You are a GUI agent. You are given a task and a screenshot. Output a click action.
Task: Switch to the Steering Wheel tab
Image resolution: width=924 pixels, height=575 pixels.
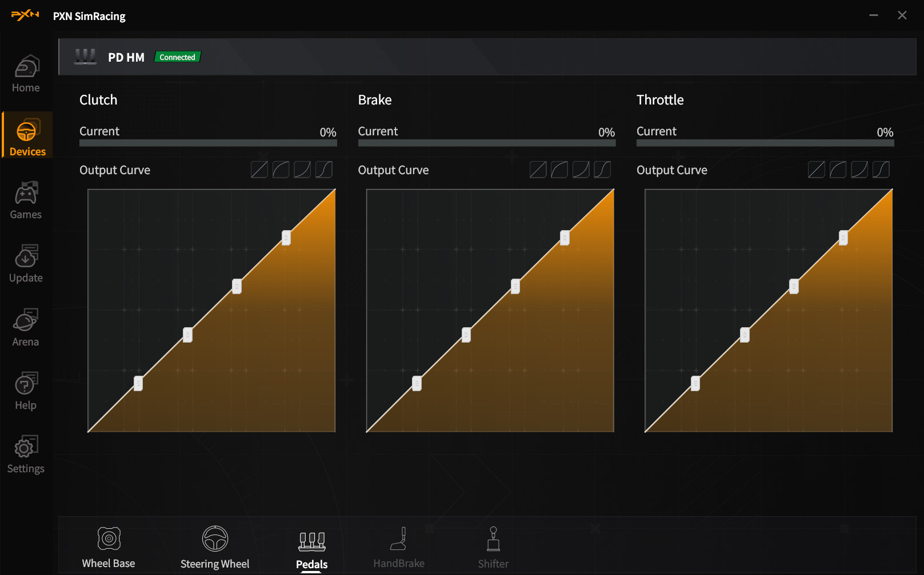(215, 547)
